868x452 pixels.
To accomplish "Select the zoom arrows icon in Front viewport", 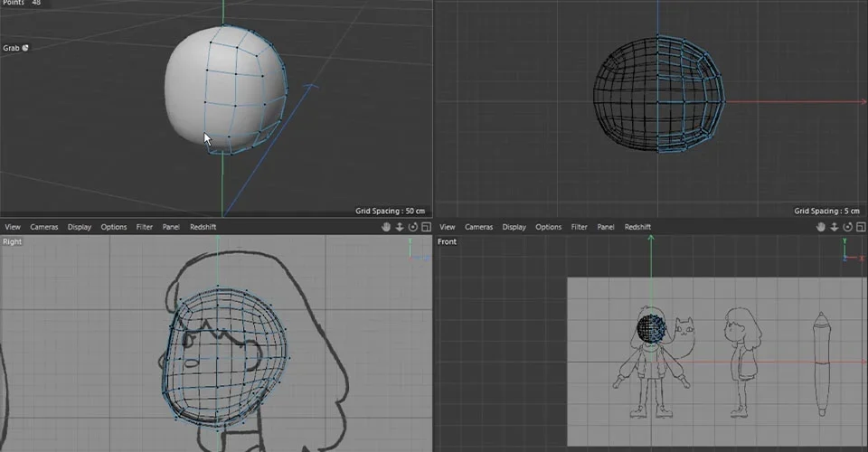I will (834, 227).
